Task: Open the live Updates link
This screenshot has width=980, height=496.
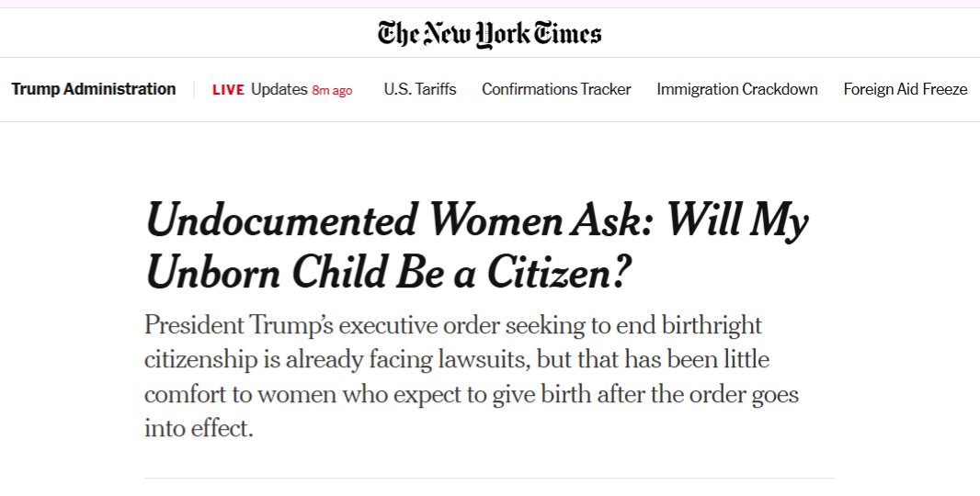Action: 279,89
